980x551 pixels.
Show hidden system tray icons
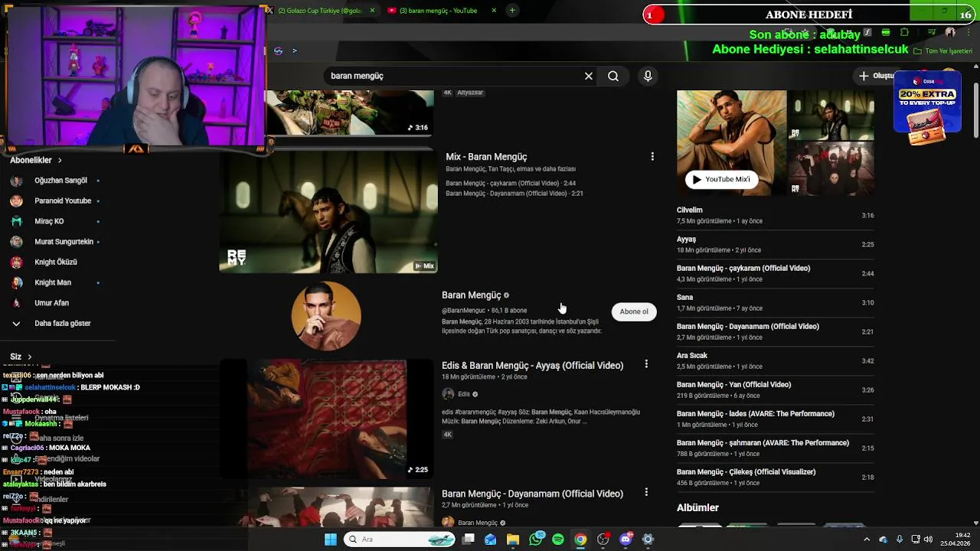[867, 540]
